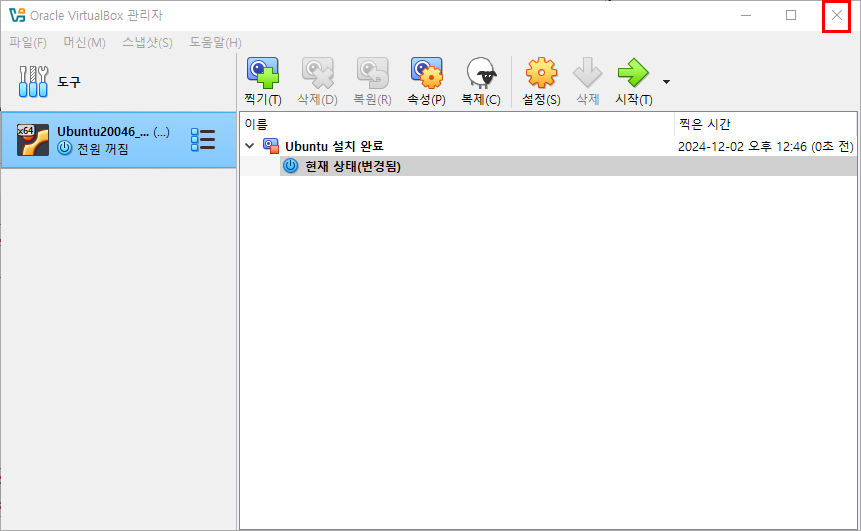Sort by the 이름 column header

coord(457,124)
